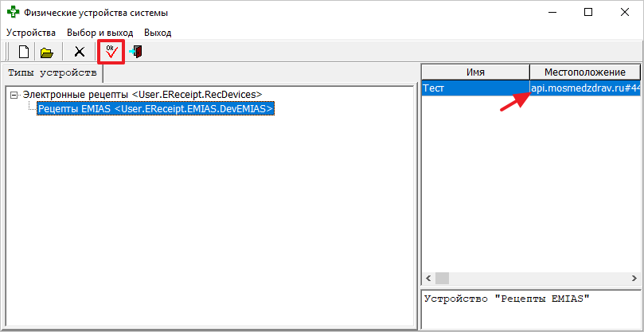The height and width of the screenshot is (332, 644).
Task: Click the open folder toolbar icon
Action: click(x=47, y=53)
